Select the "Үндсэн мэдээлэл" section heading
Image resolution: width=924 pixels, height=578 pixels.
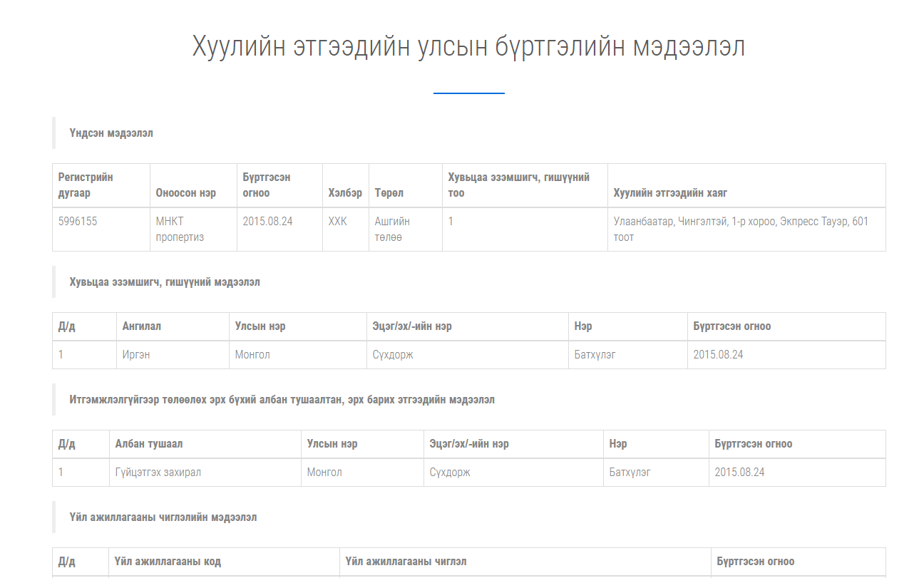tap(111, 133)
